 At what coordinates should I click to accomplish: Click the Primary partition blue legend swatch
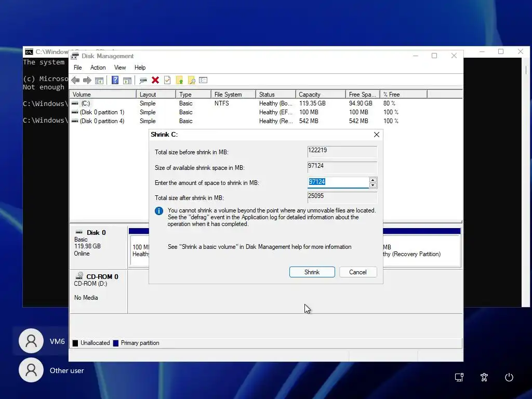tap(116, 343)
